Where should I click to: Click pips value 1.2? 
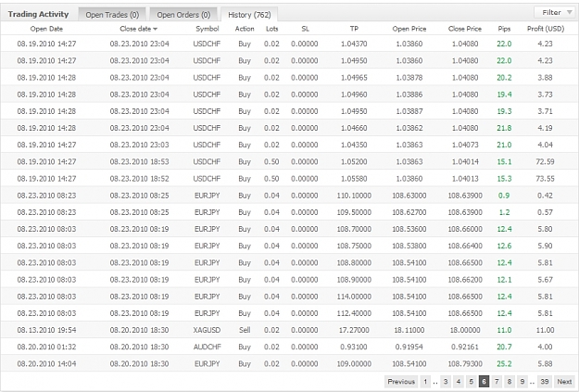[x=504, y=212]
